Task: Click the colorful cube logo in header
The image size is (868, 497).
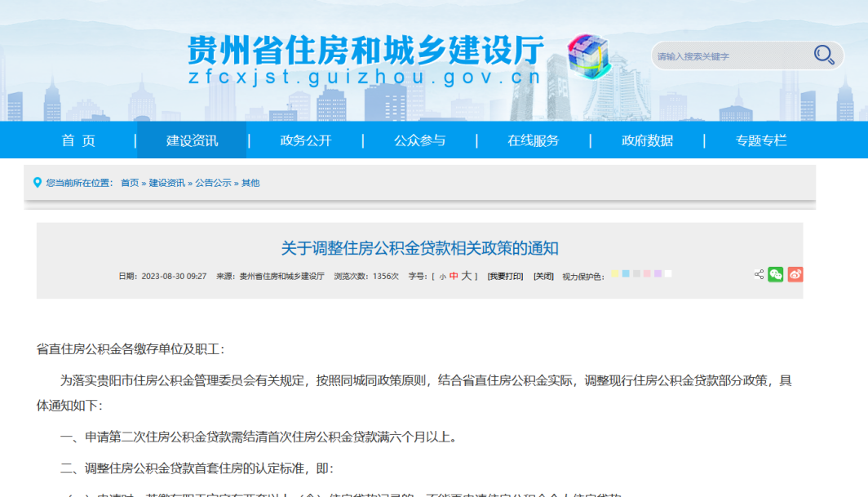Action: pyautogui.click(x=589, y=55)
